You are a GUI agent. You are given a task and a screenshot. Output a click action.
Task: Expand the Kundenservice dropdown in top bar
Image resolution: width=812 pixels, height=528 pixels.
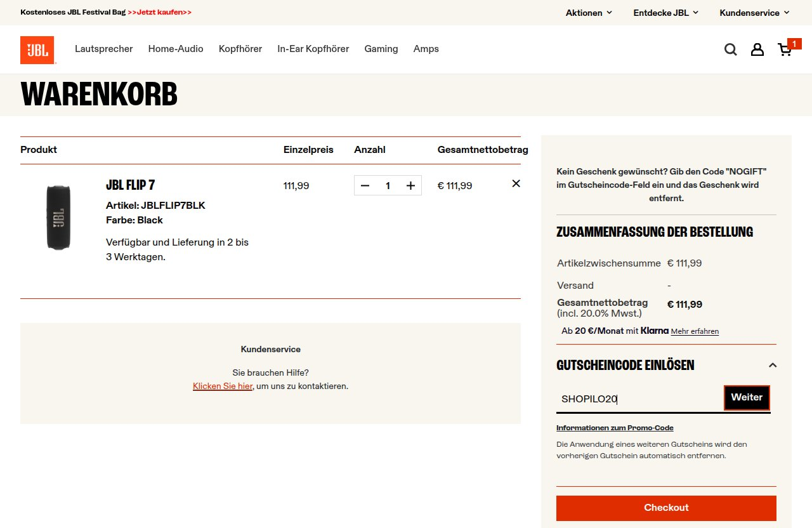click(755, 13)
